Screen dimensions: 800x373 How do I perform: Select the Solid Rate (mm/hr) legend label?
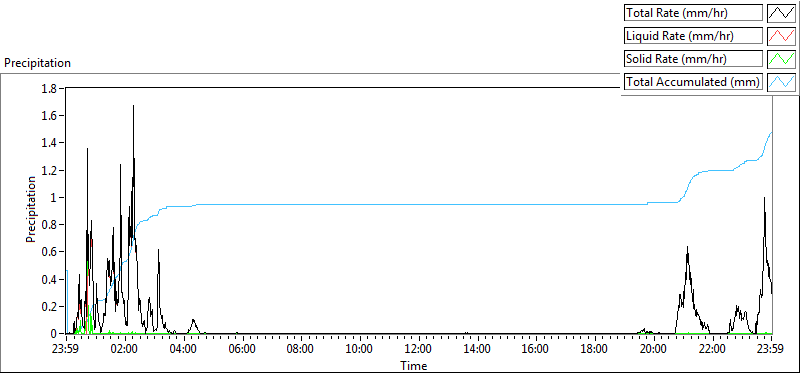click(x=693, y=59)
